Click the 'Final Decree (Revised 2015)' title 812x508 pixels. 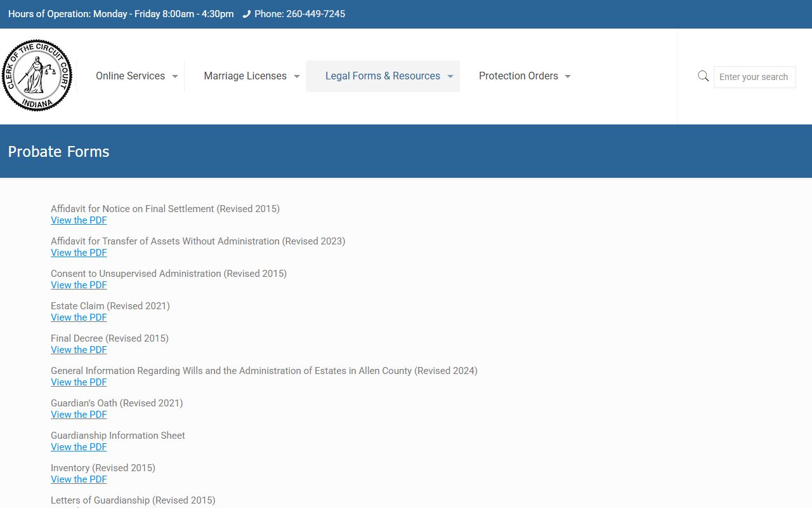(110, 338)
